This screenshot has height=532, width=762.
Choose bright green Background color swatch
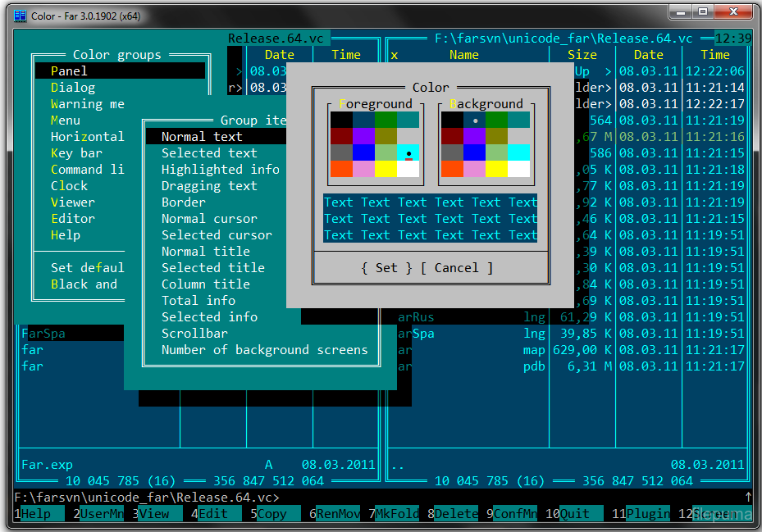[496, 152]
